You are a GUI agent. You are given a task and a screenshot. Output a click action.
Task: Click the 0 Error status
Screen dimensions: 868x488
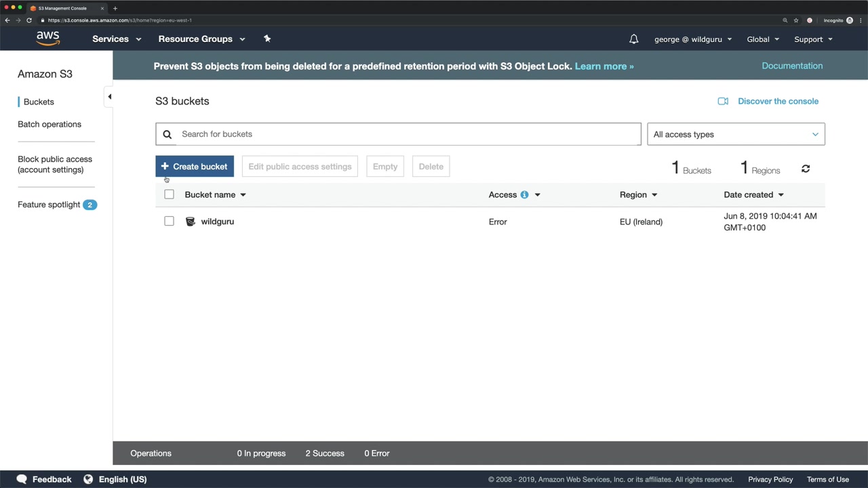377,453
